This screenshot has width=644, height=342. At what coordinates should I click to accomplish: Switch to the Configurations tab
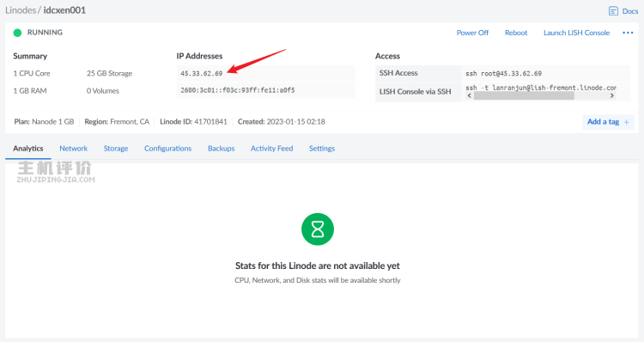point(167,149)
